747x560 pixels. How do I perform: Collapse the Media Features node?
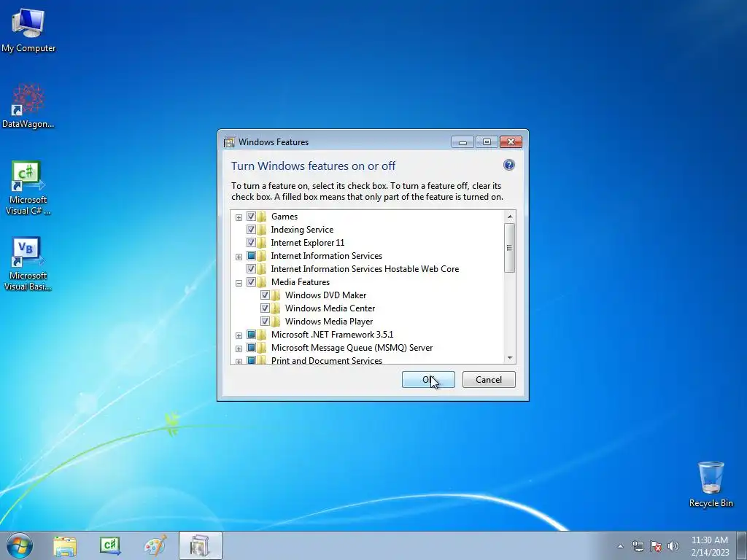click(x=239, y=283)
